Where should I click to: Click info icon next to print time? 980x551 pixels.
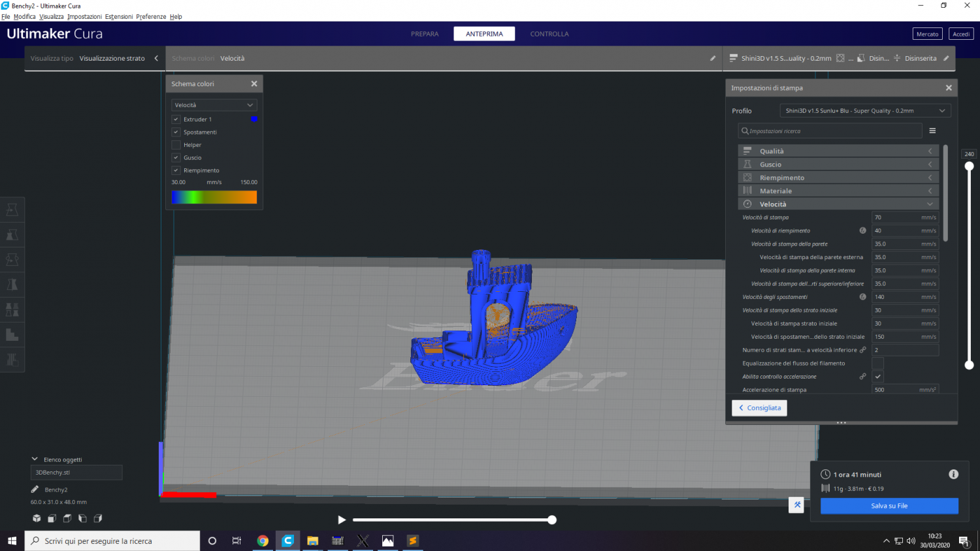coord(953,475)
